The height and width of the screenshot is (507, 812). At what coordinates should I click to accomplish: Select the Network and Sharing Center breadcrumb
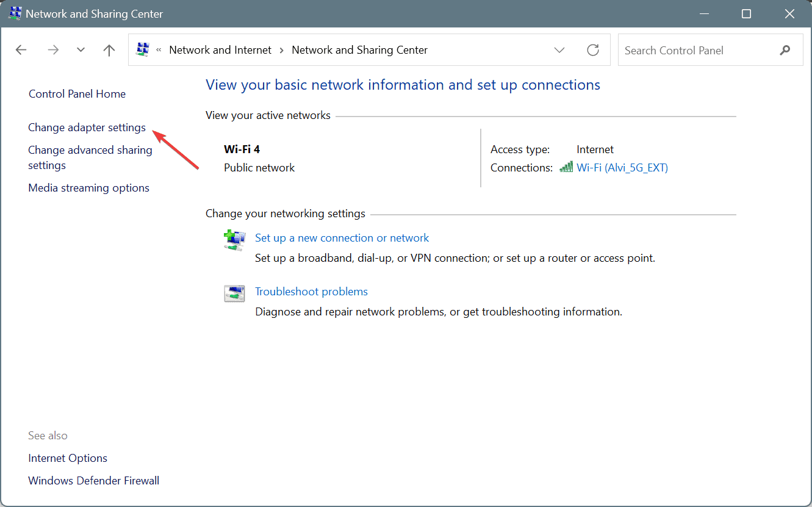[360, 50]
